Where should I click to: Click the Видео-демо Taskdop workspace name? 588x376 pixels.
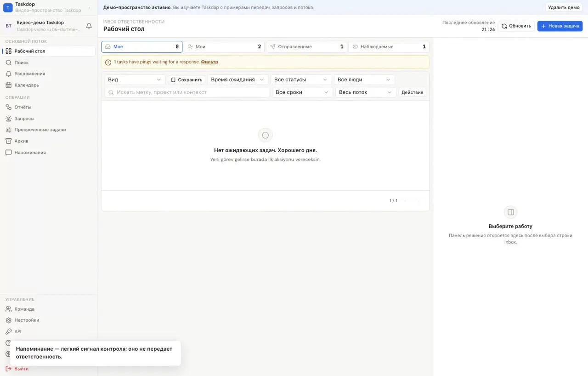point(40,23)
